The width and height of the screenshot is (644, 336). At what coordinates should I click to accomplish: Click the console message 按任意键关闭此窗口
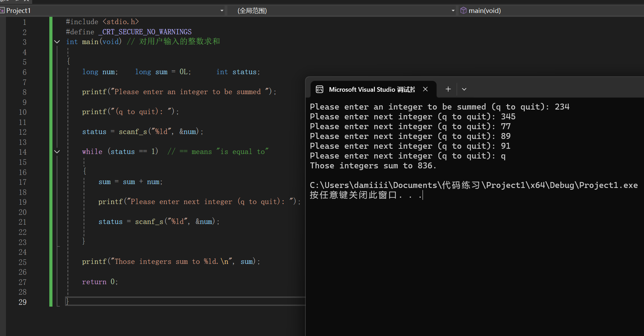pos(366,195)
